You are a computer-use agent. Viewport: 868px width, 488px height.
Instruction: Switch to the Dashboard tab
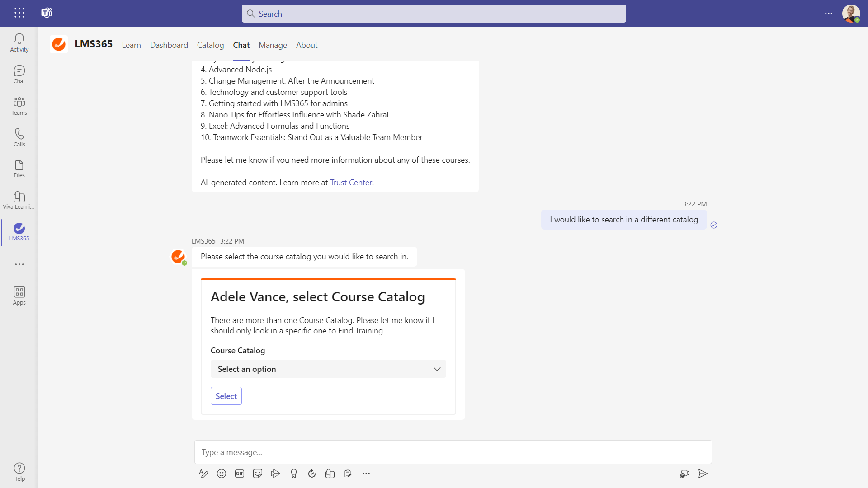tap(169, 45)
